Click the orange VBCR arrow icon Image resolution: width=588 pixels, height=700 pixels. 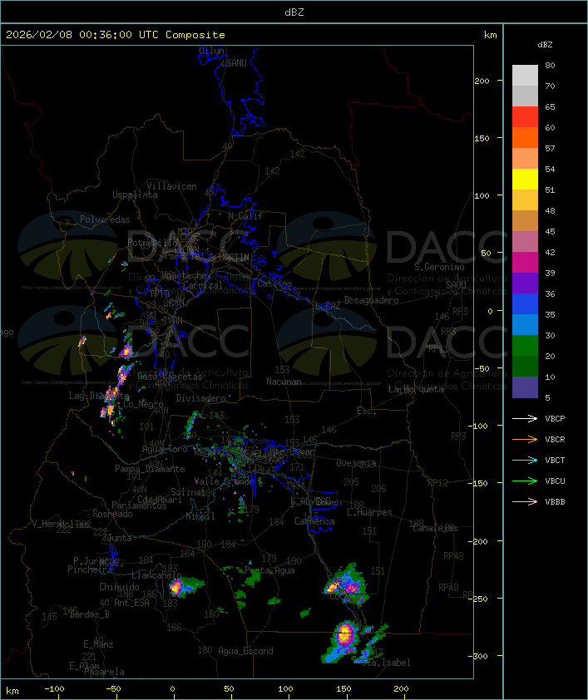pos(525,439)
